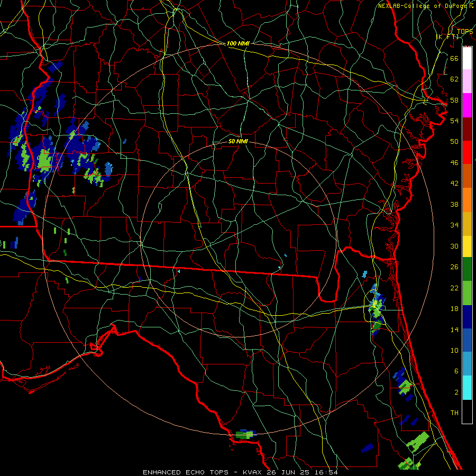The width and height of the screenshot is (476, 476).
Task: Click the legend label "46"
Action: tap(454, 162)
